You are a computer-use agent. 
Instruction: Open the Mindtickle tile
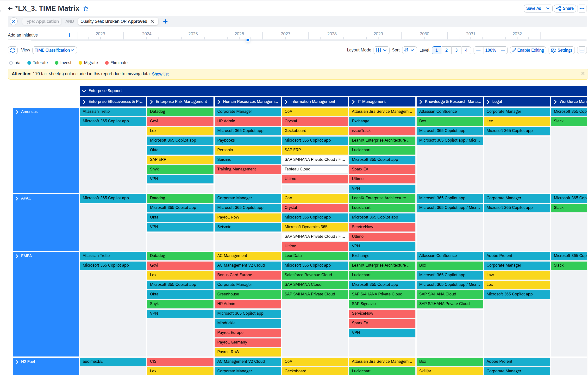248,323
